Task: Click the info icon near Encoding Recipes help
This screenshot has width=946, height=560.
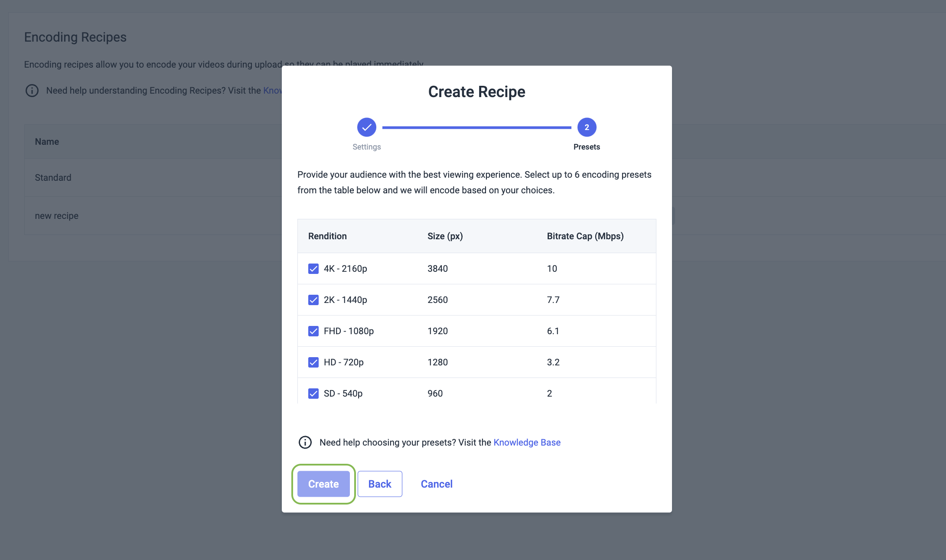Action: pyautogui.click(x=32, y=90)
